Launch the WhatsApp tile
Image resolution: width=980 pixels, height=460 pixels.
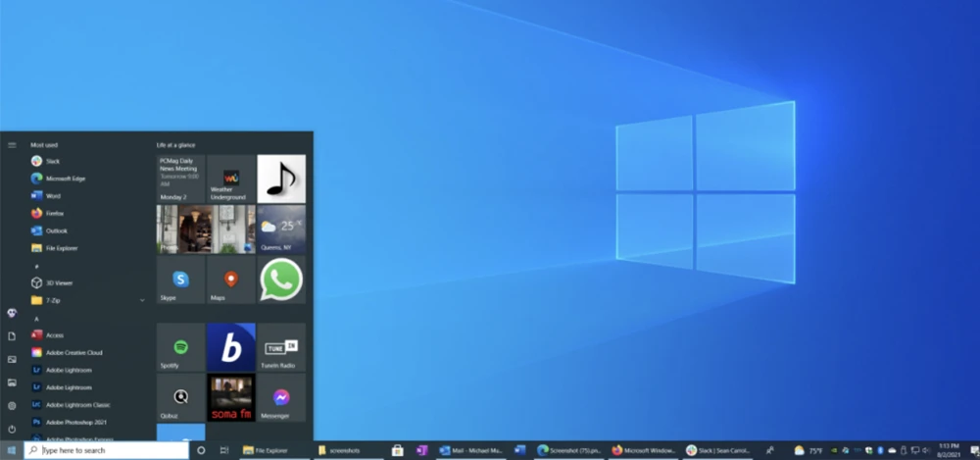[281, 280]
